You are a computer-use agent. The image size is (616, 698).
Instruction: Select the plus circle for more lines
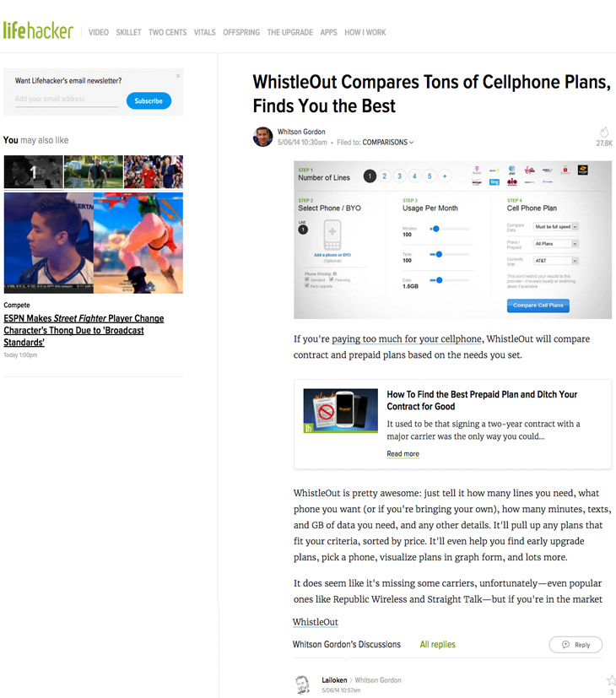click(x=444, y=176)
